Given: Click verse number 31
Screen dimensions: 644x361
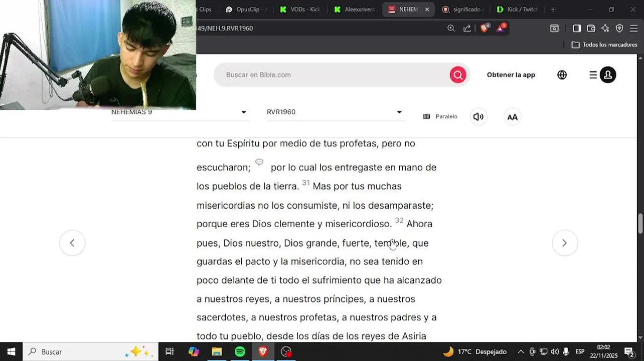Looking at the screenshot, I should (306, 183).
